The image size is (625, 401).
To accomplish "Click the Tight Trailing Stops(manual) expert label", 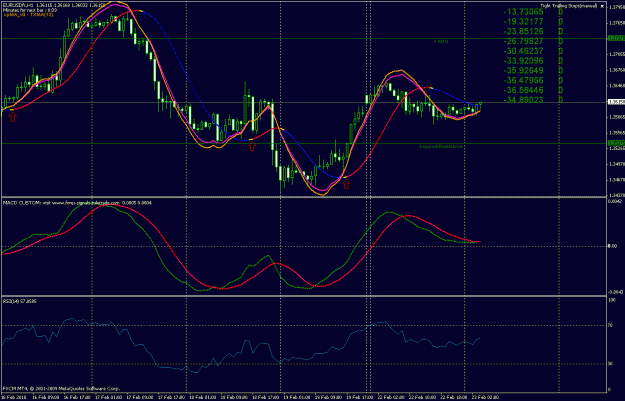I will [x=568, y=6].
